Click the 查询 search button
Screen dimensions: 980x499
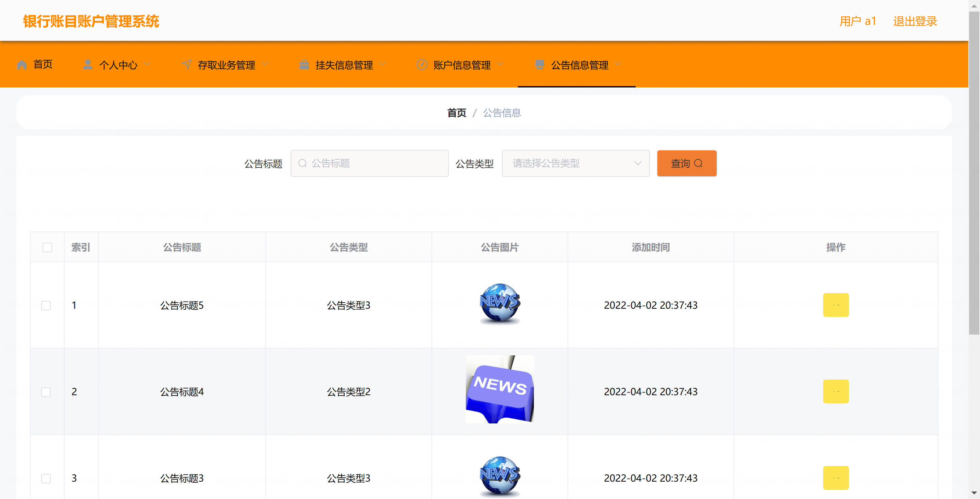[687, 163]
